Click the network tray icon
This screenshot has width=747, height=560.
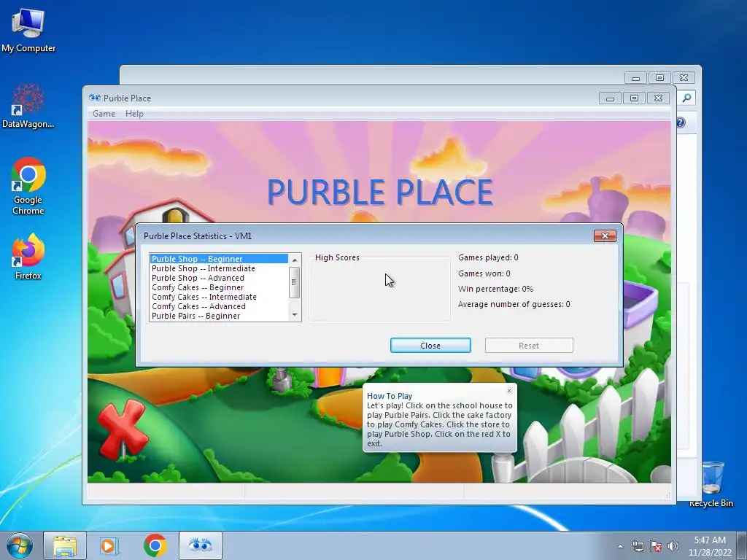pyautogui.click(x=638, y=546)
